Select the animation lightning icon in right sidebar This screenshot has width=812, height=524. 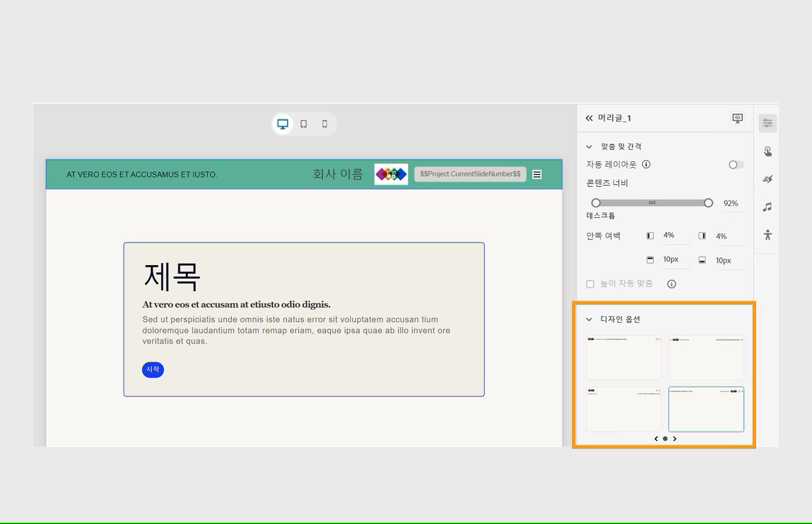768,179
